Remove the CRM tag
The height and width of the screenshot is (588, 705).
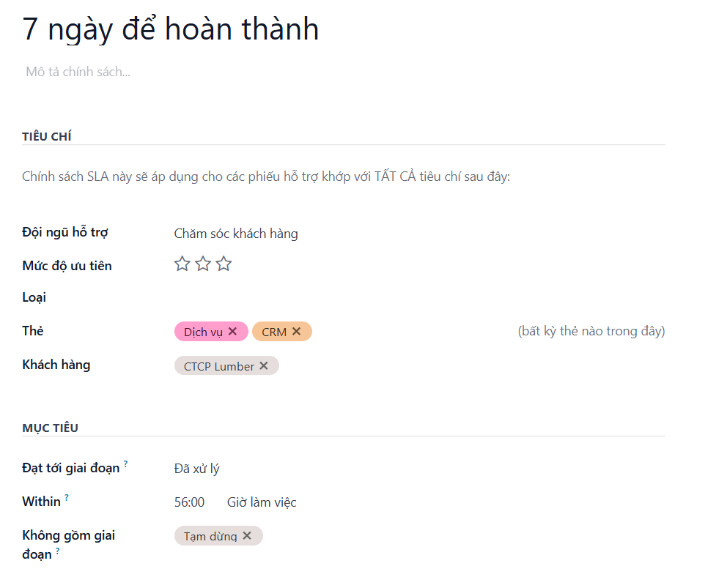[297, 332]
